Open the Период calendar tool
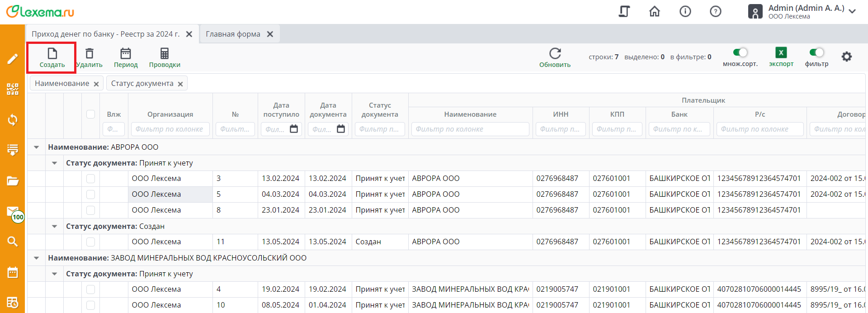The width and height of the screenshot is (868, 313). click(x=126, y=54)
